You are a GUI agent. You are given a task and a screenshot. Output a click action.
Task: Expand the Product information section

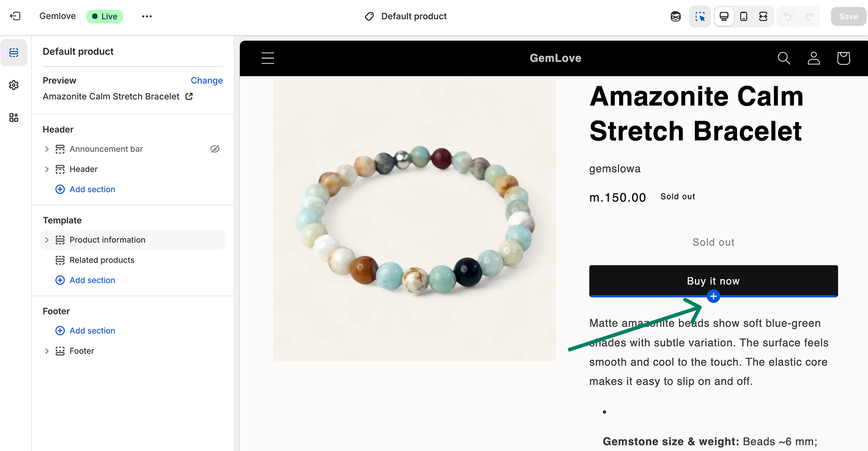pos(47,240)
